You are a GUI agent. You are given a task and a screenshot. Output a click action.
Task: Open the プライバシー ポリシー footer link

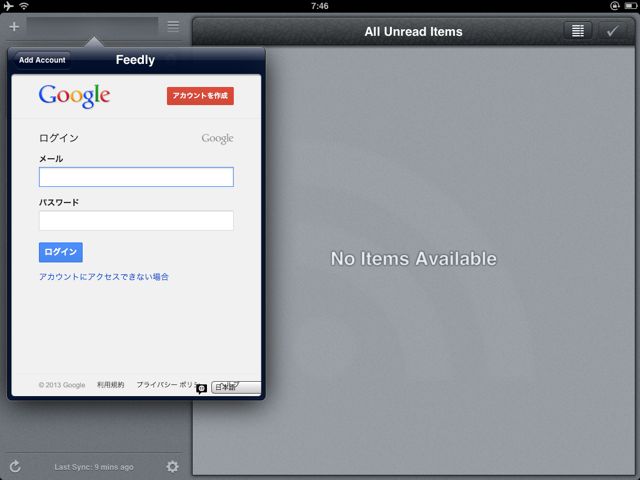pyautogui.click(x=167, y=384)
